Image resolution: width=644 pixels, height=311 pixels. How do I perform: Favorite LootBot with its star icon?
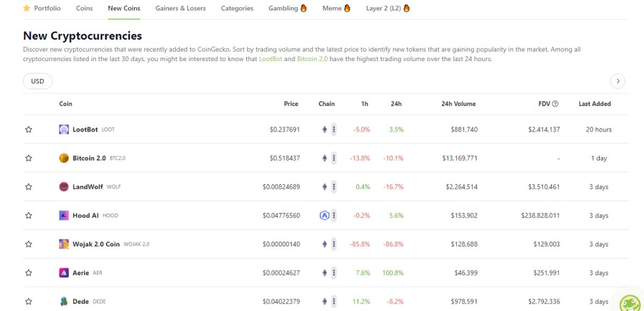[x=28, y=129]
